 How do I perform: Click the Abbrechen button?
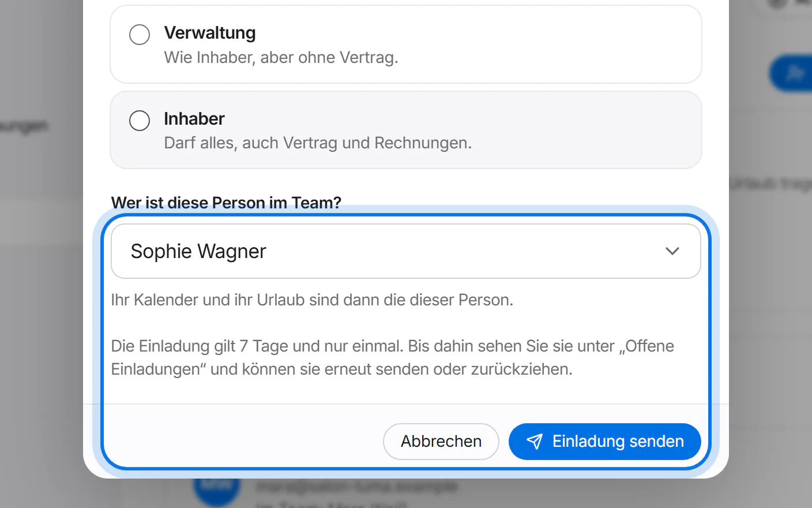coord(441,442)
